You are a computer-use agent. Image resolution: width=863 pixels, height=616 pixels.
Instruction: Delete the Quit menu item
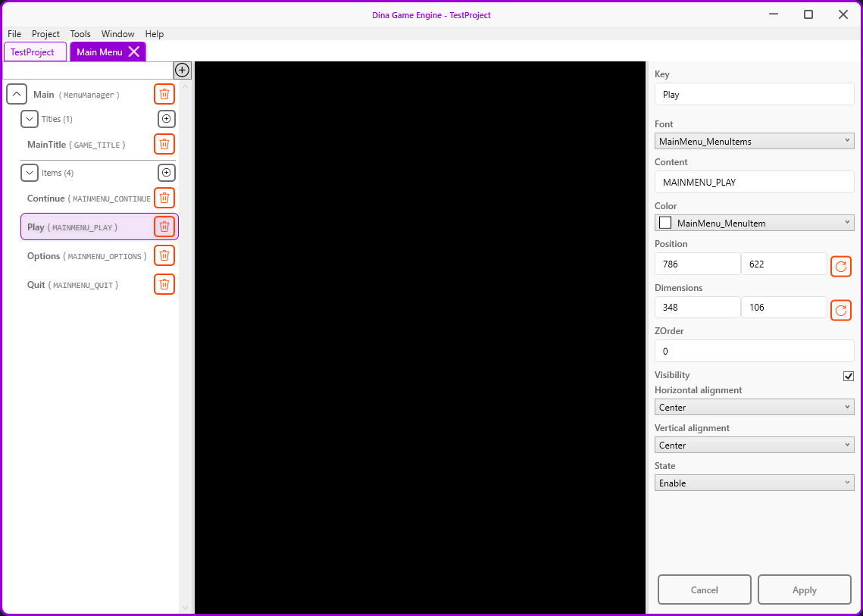[x=164, y=284]
